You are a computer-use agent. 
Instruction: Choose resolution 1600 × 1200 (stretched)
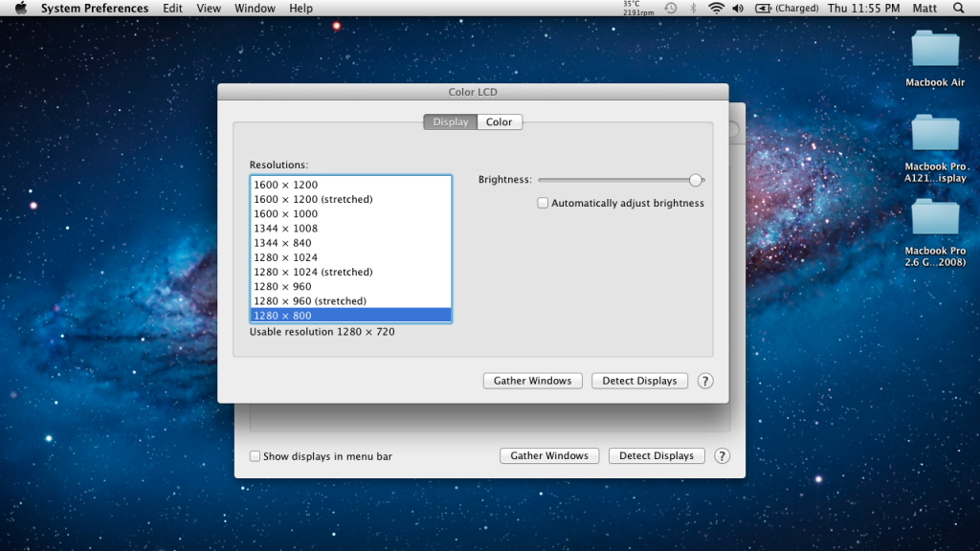[x=350, y=199]
